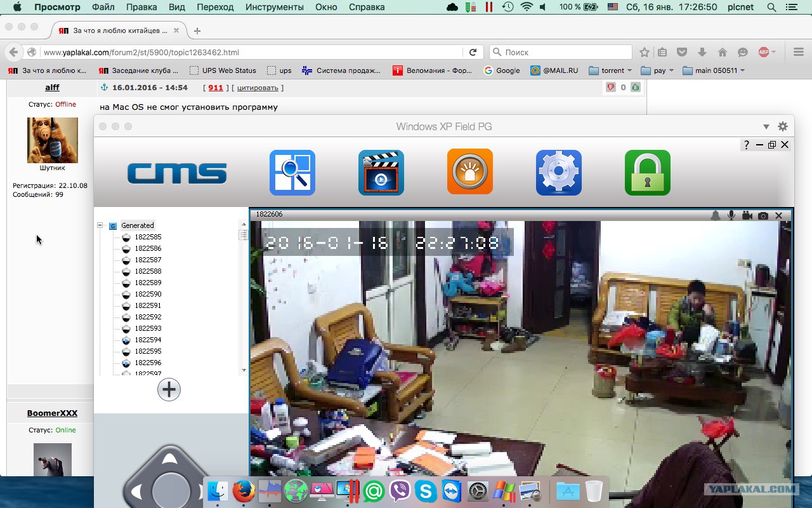Open the orange alarm siren icon
The width and height of the screenshot is (812, 508).
(x=470, y=172)
